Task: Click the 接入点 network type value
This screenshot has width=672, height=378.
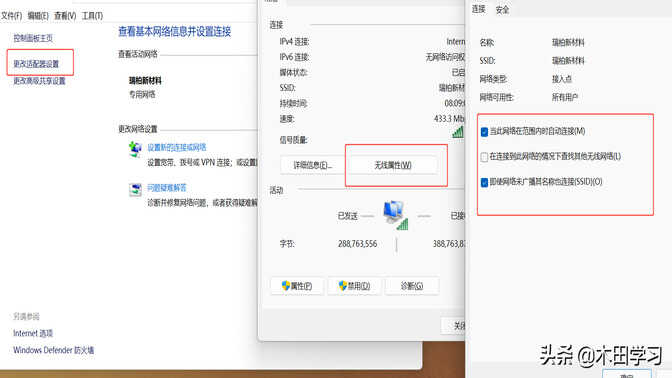Action: pyautogui.click(x=562, y=79)
